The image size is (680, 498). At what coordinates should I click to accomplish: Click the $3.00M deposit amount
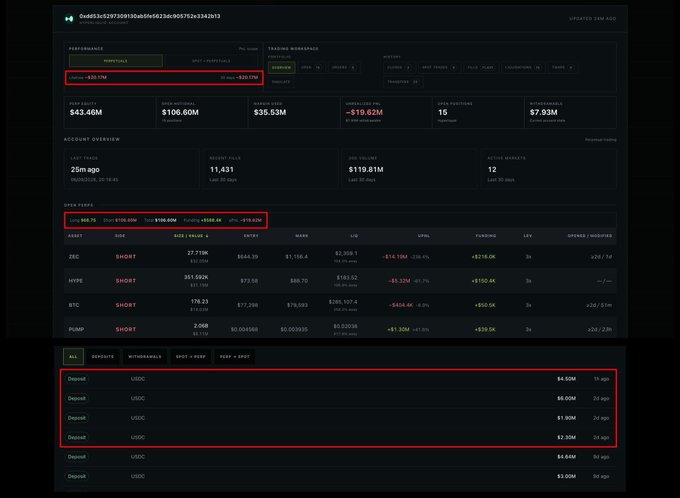coord(566,476)
